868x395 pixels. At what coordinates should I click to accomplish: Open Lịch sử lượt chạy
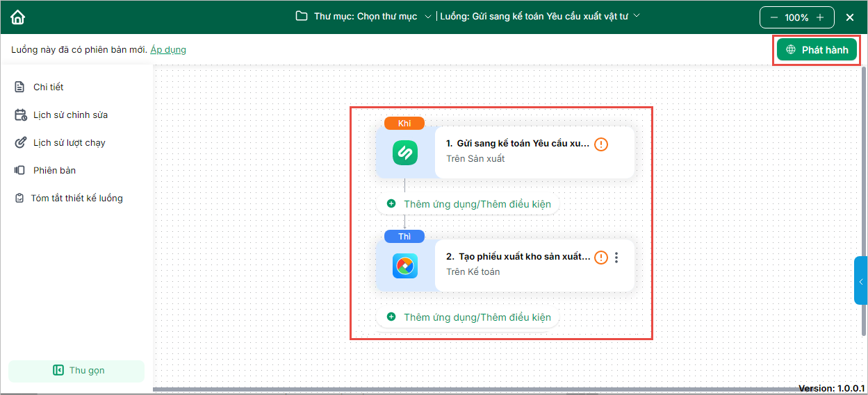click(x=61, y=142)
